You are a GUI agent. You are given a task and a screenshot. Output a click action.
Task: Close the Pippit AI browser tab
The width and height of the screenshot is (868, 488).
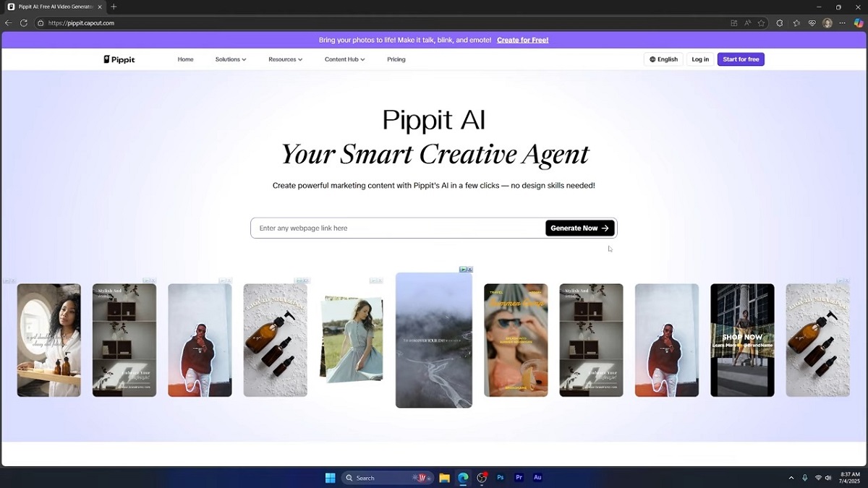101,7
